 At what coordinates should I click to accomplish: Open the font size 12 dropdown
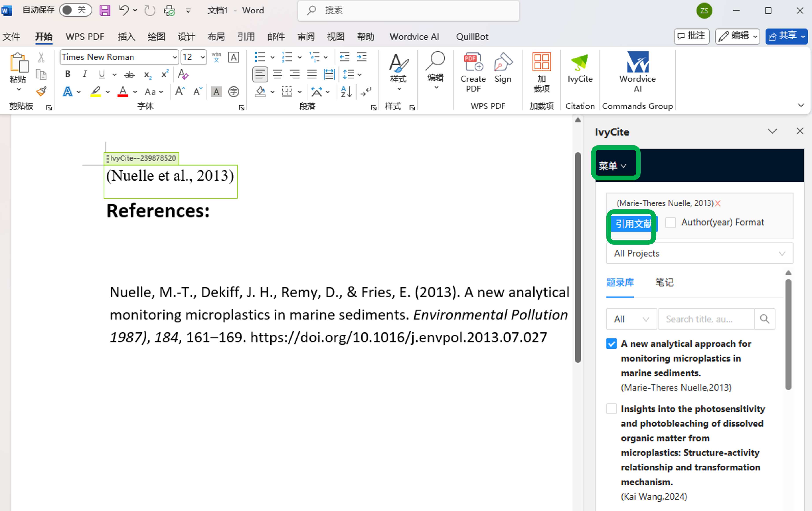coord(202,57)
